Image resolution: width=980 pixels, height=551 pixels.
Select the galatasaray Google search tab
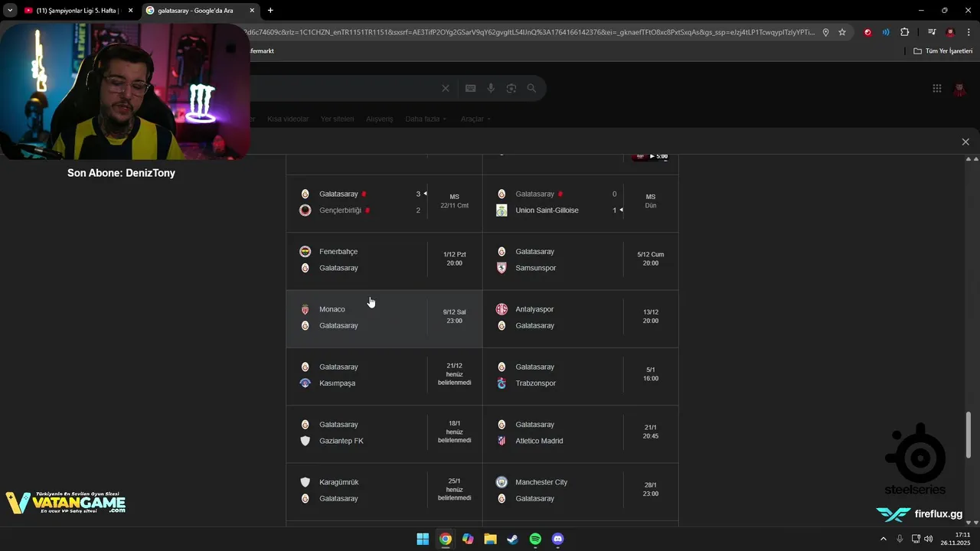point(200,11)
